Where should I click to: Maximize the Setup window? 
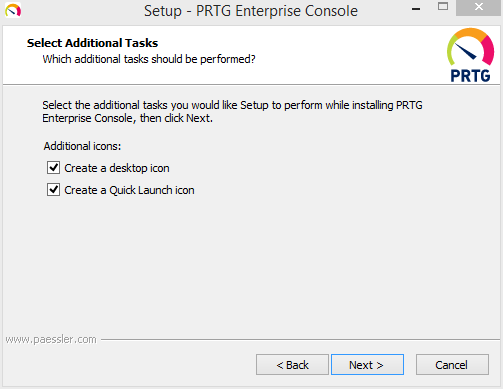443,6
